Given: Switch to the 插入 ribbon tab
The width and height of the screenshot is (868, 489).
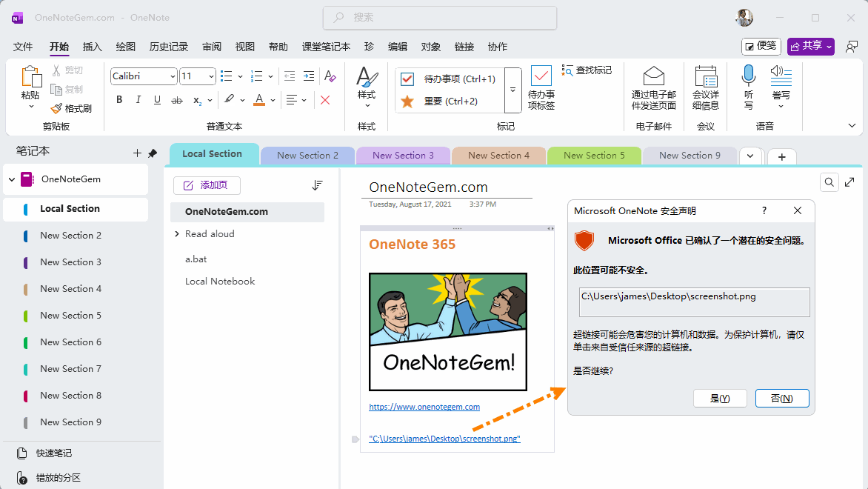Looking at the screenshot, I should tap(92, 46).
